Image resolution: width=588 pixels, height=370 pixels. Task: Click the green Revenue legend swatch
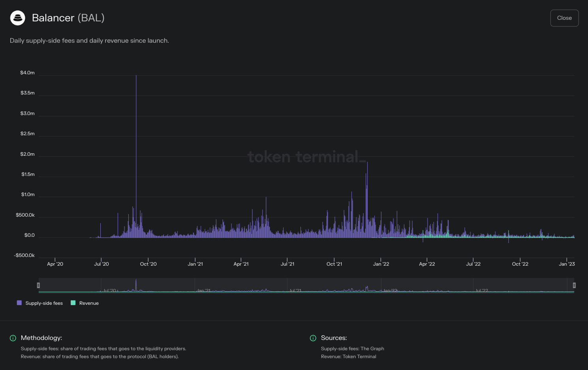pyautogui.click(x=73, y=302)
